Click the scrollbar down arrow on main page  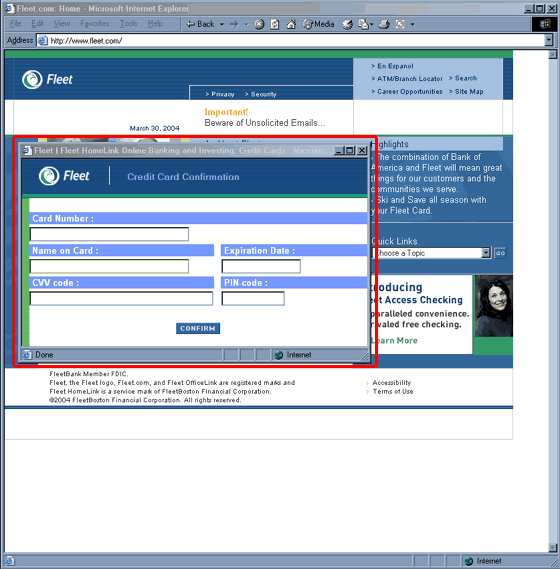553,548
